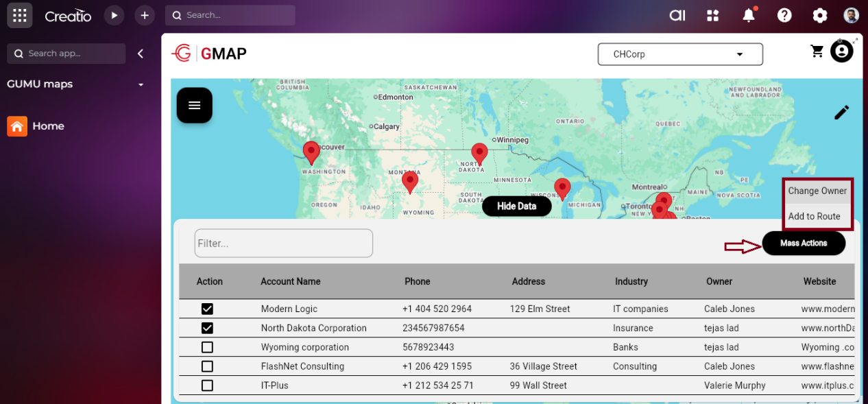Image resolution: width=868 pixels, height=404 pixels.
Task: Open the Creatio app launcher grid
Action: pyautogui.click(x=20, y=15)
